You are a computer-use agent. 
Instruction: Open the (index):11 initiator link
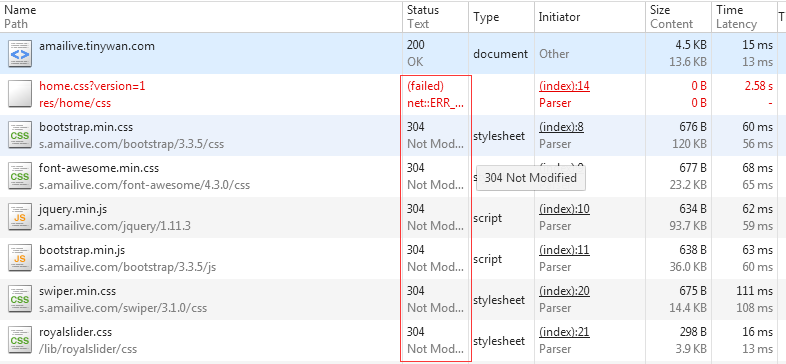pyautogui.click(x=564, y=250)
